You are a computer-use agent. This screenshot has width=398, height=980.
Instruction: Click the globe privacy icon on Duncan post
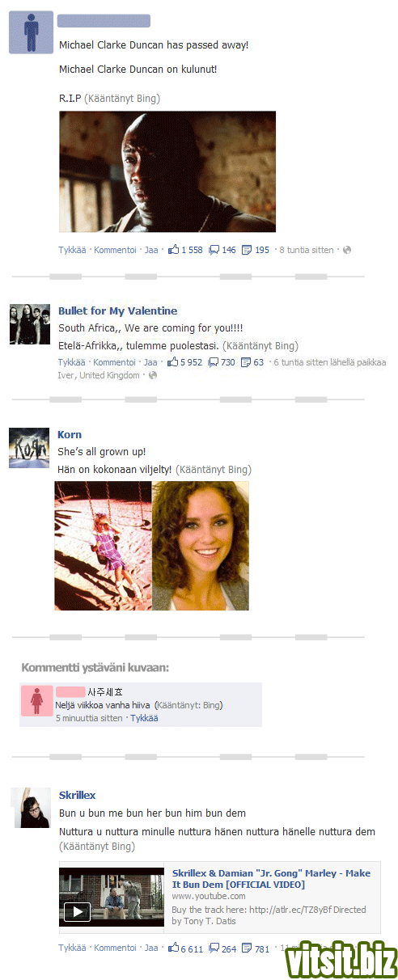(x=347, y=250)
